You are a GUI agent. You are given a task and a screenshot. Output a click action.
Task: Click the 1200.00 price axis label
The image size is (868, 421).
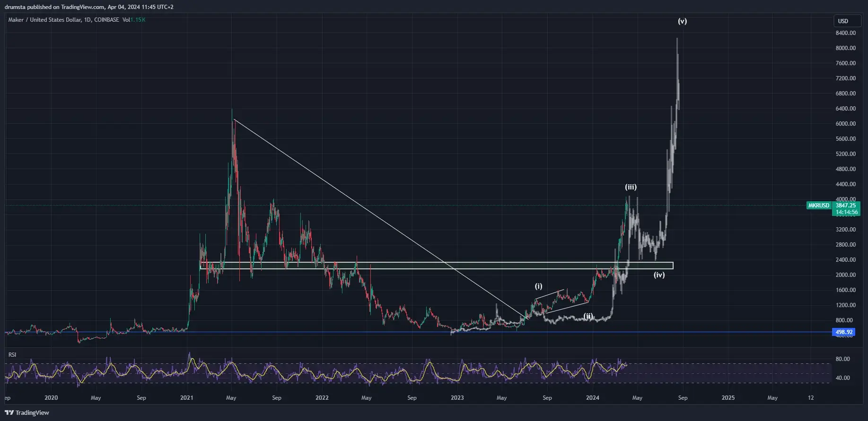(x=845, y=305)
